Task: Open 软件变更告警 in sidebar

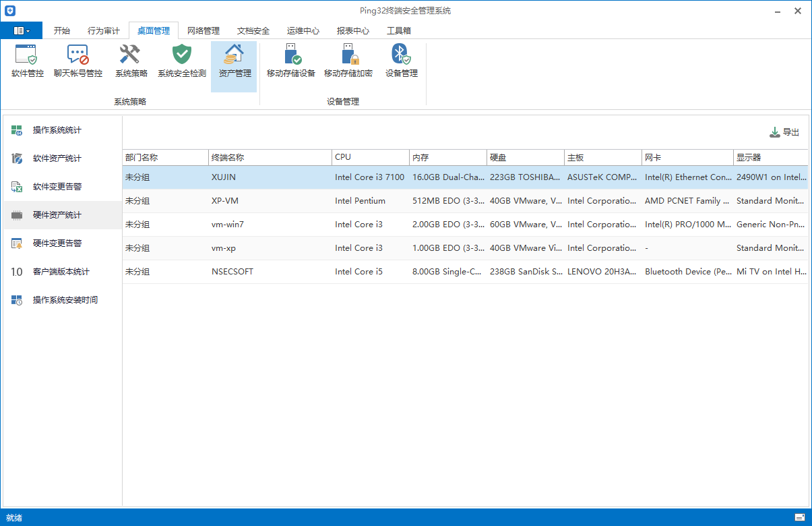Action: coord(63,187)
